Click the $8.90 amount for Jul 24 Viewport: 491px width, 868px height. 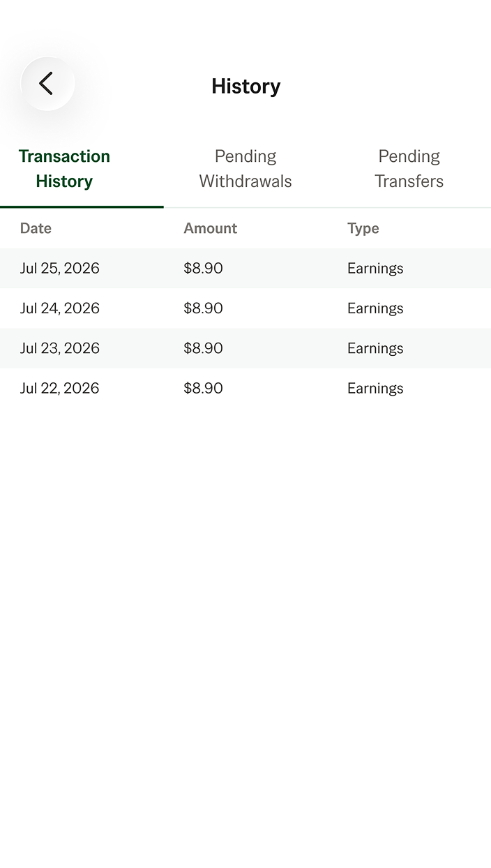pyautogui.click(x=203, y=308)
